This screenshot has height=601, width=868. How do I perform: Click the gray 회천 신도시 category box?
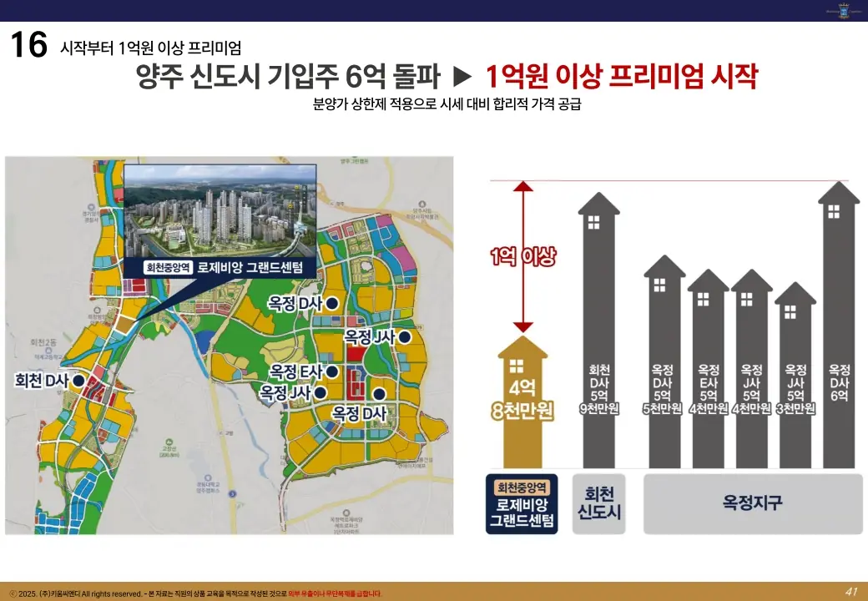click(599, 504)
